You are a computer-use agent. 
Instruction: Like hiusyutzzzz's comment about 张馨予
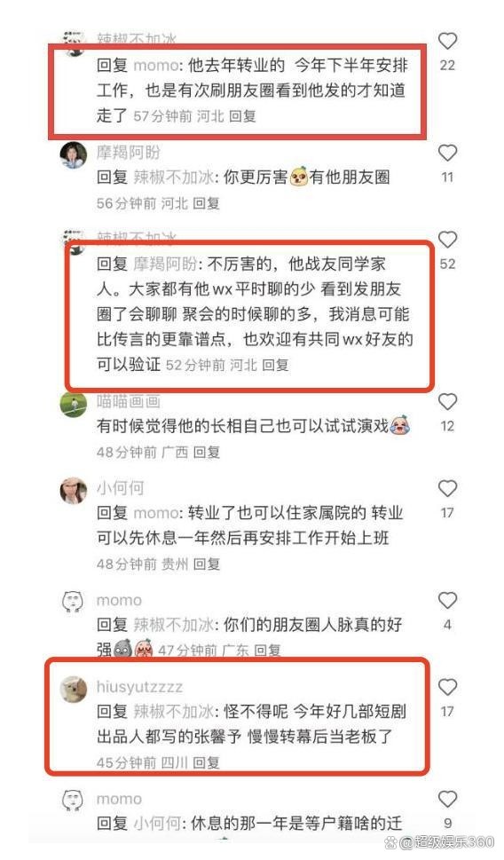(x=447, y=687)
